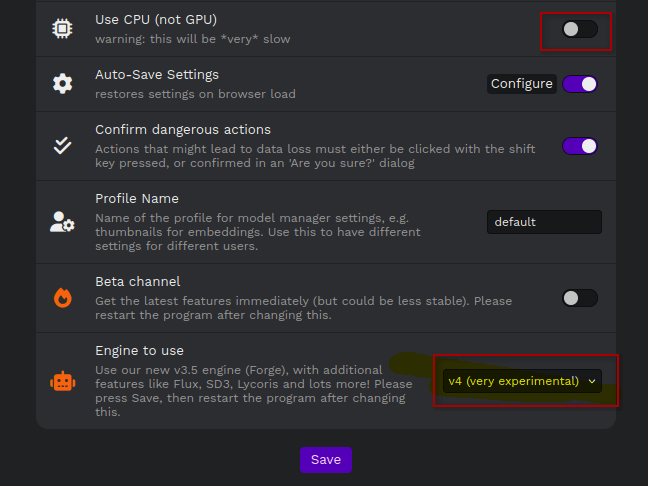This screenshot has width=648, height=486.
Task: Enable the Beta channel toggle
Action: [579, 298]
